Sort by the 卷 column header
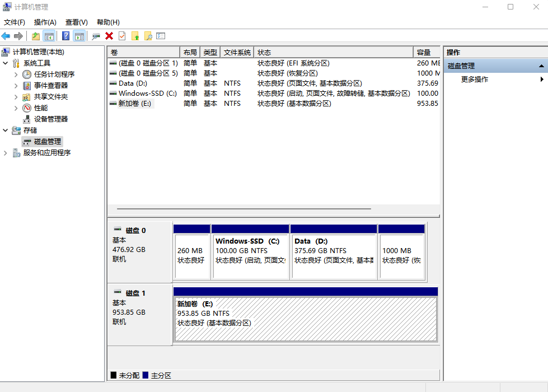Screen dimensions: 548x392 (144, 53)
